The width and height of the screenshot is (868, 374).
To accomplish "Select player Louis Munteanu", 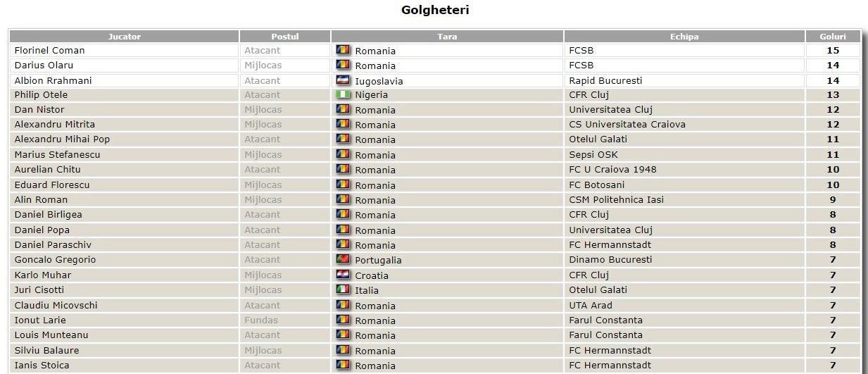I will [51, 335].
